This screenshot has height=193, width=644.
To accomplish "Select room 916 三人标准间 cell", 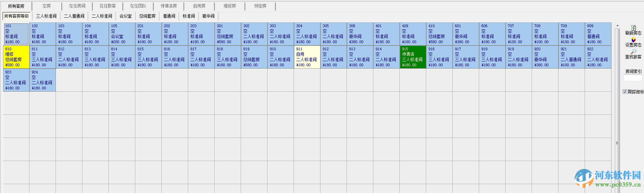I will click(x=440, y=57).
